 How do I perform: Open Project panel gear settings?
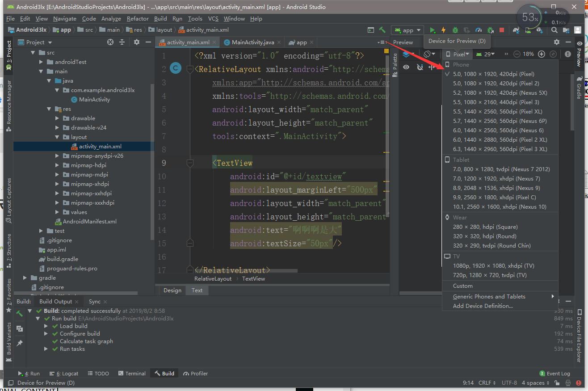coord(137,42)
